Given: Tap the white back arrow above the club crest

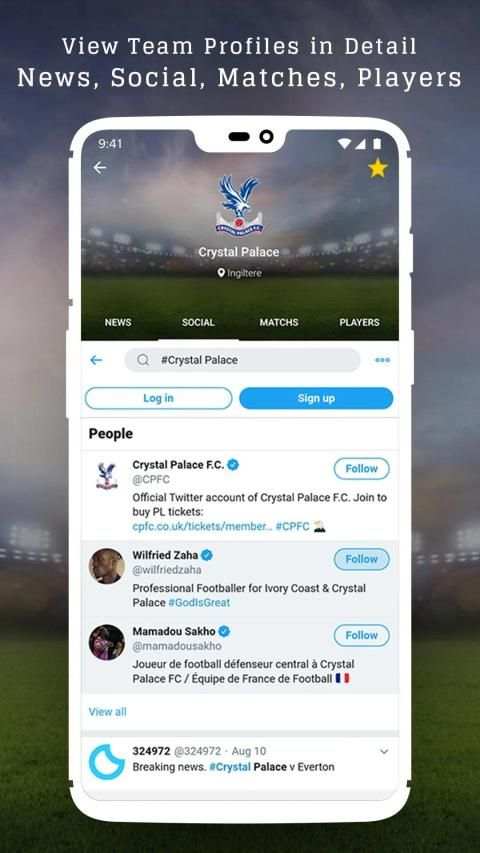Looking at the screenshot, I should 100,168.
